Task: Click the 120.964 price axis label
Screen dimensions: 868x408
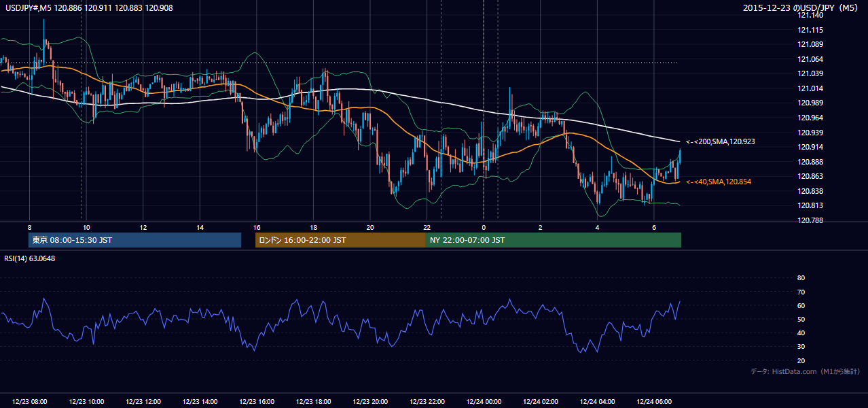Action: point(810,118)
